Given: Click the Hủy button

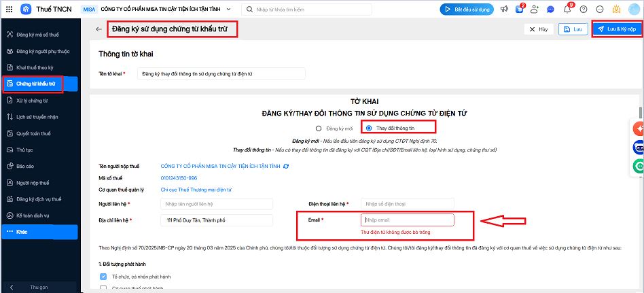Looking at the screenshot, I should [x=539, y=29].
